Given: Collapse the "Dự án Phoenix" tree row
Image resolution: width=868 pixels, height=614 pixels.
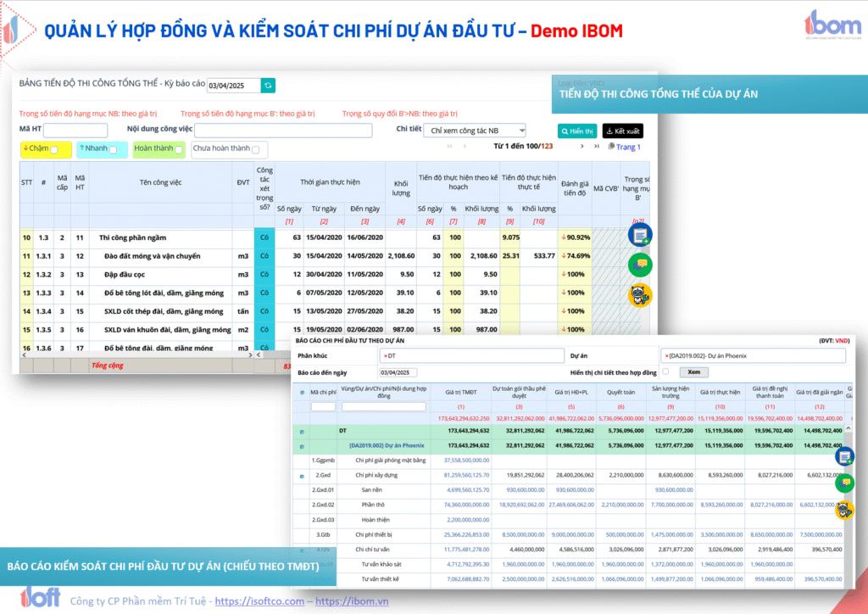Looking at the screenshot, I should click(303, 445).
